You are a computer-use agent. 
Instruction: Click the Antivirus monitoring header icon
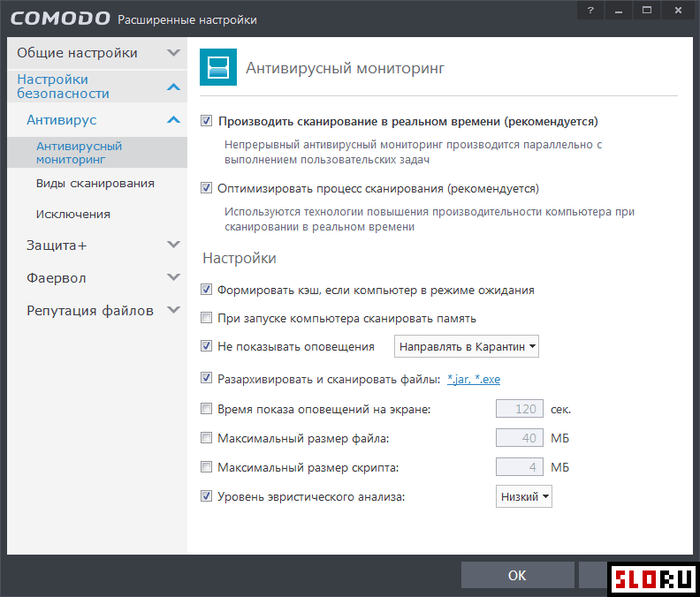click(217, 67)
